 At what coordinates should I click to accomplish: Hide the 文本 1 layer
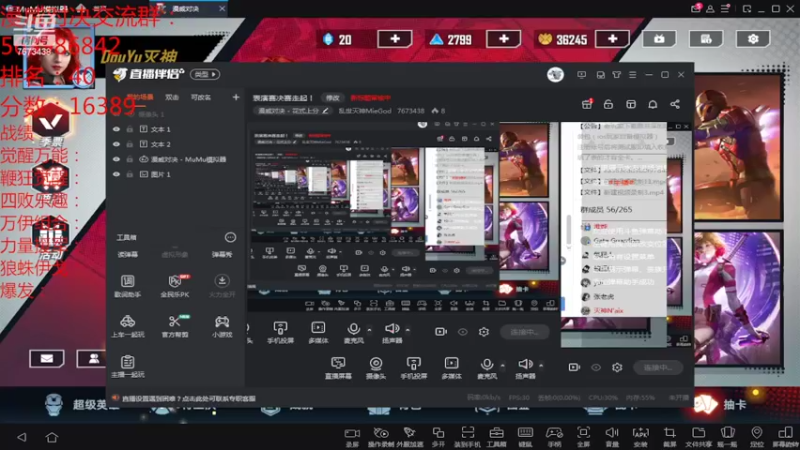click(116, 129)
